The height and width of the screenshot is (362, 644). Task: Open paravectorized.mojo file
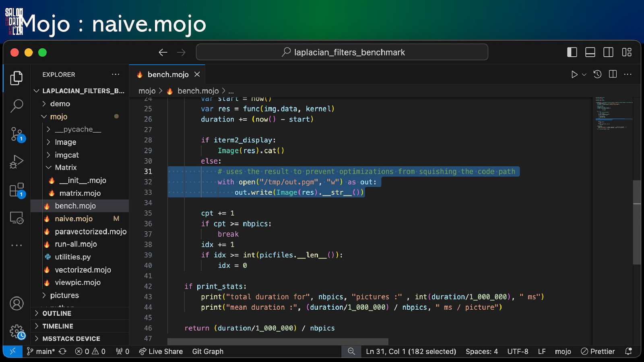(80, 231)
